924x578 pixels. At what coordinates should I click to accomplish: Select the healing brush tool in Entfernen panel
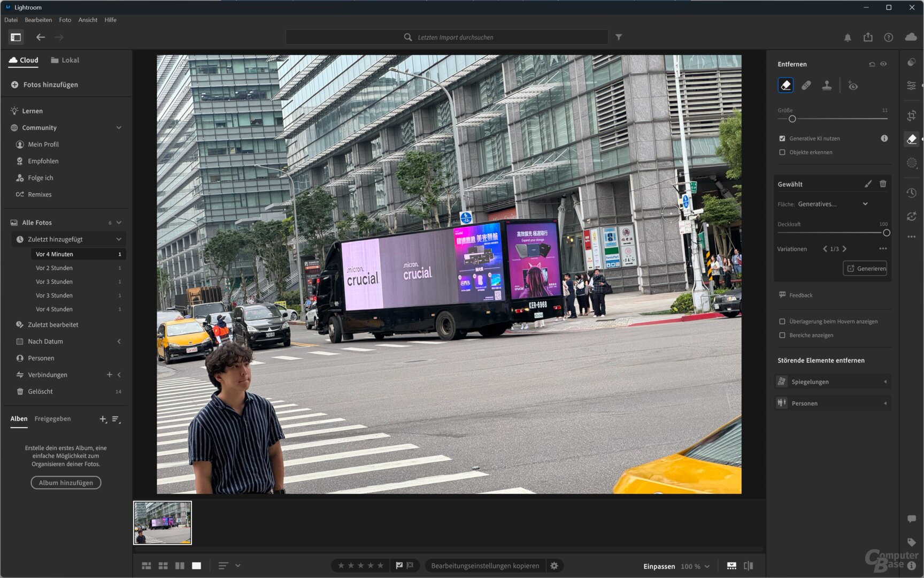click(x=806, y=86)
